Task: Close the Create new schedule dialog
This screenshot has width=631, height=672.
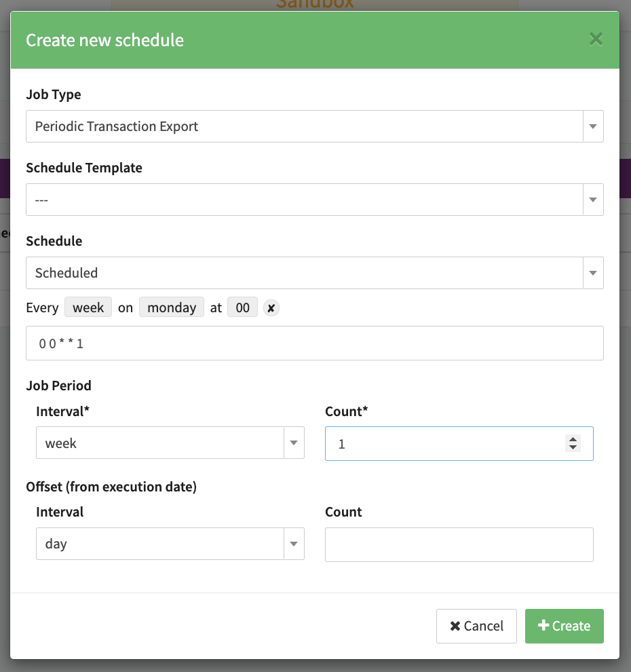Action: click(x=596, y=39)
